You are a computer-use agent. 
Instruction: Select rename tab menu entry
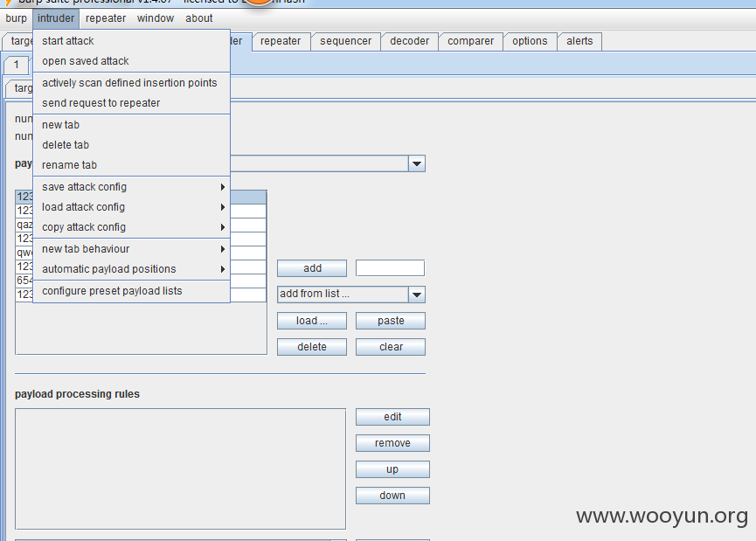click(131, 165)
